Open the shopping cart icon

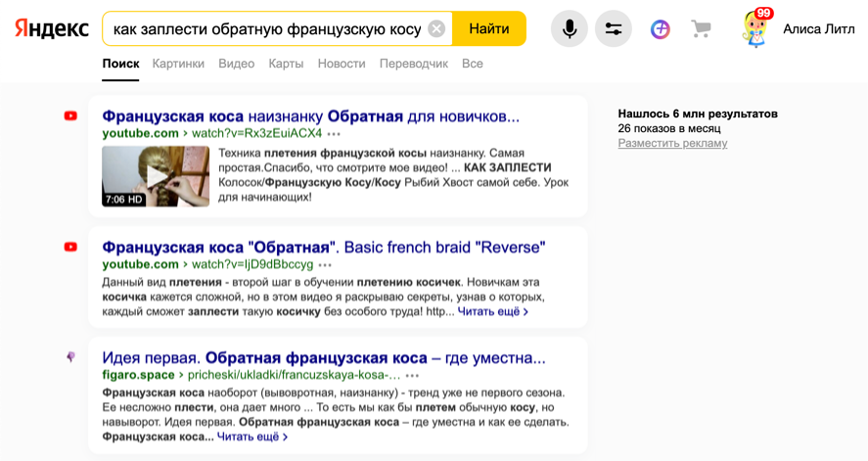tap(701, 28)
